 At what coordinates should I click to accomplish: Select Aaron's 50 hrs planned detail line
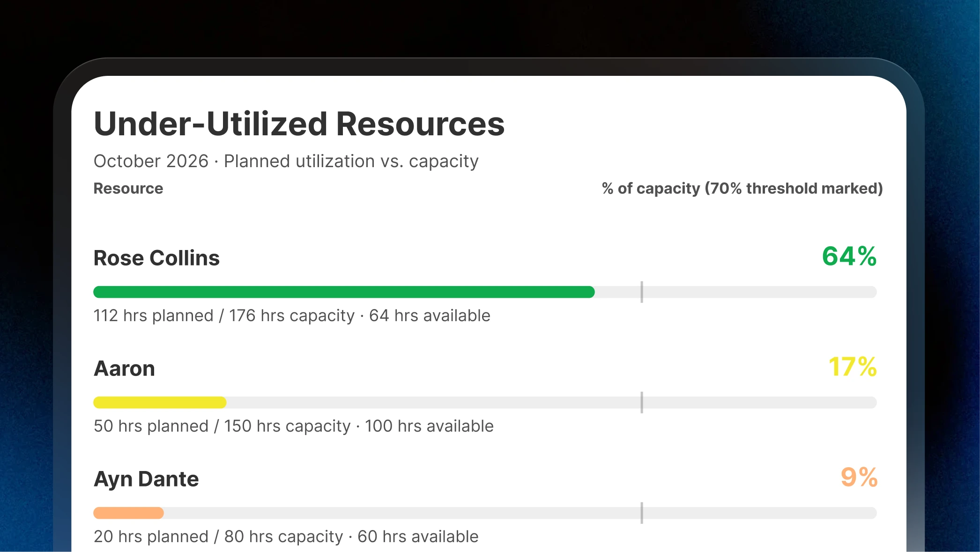[x=294, y=426]
